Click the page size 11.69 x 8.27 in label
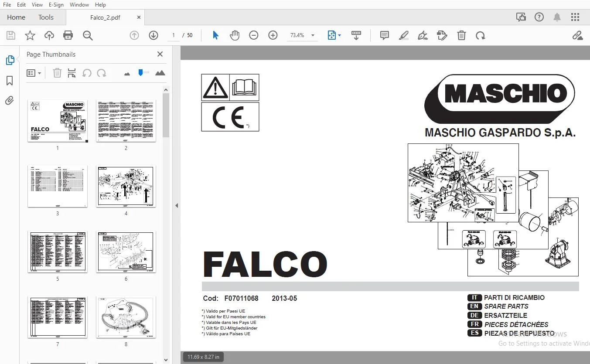The height and width of the screenshot is (364, 590). coord(203,357)
